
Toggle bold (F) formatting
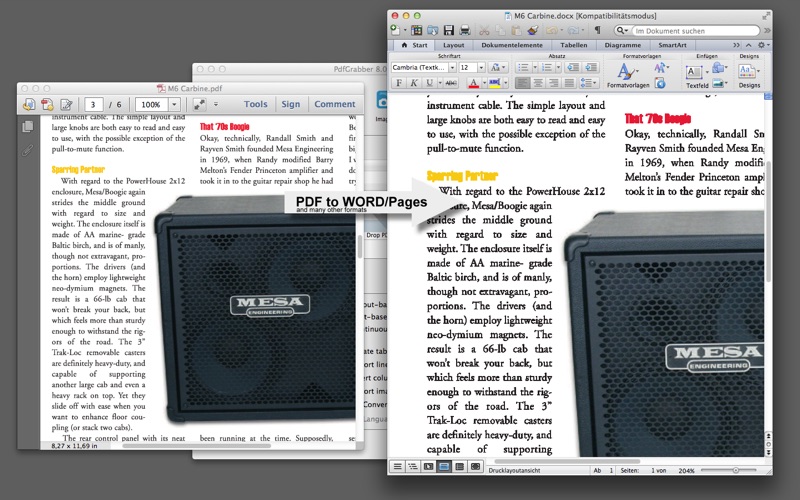pos(399,83)
